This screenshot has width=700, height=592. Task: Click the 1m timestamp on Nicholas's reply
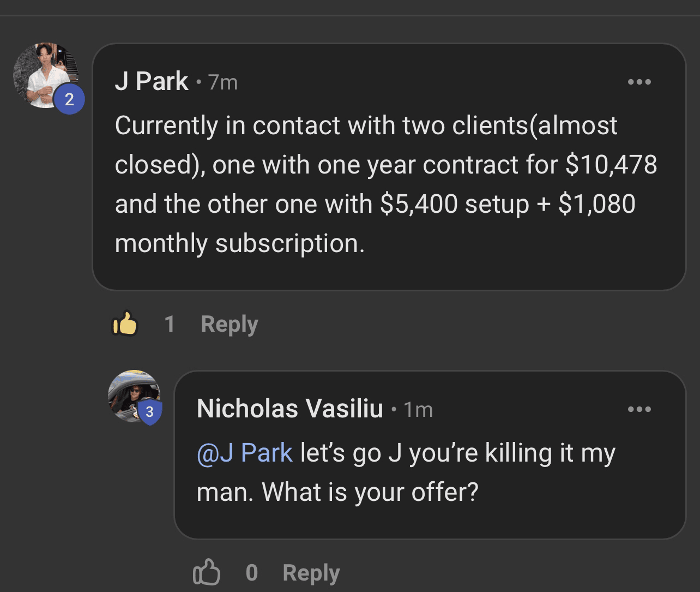[418, 410]
